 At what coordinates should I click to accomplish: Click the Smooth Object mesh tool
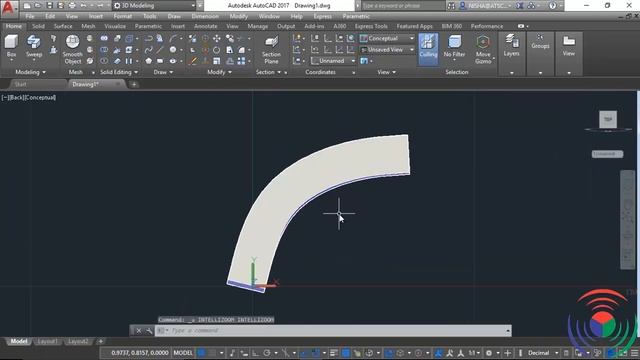[x=72, y=49]
